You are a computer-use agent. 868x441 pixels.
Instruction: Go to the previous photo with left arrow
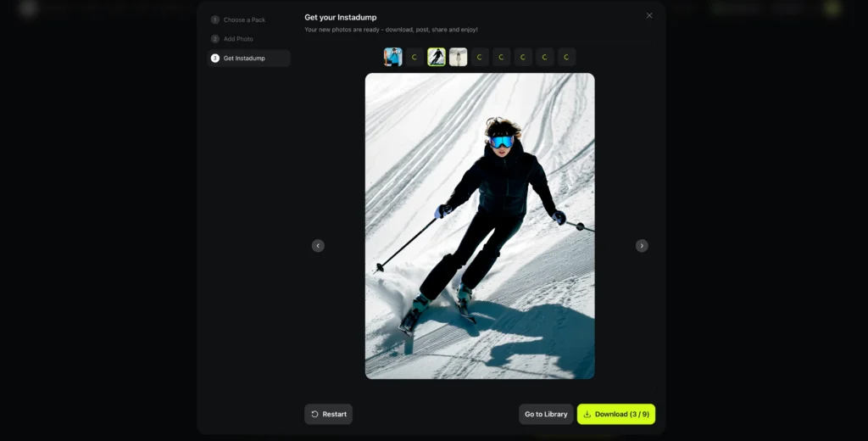(x=318, y=246)
